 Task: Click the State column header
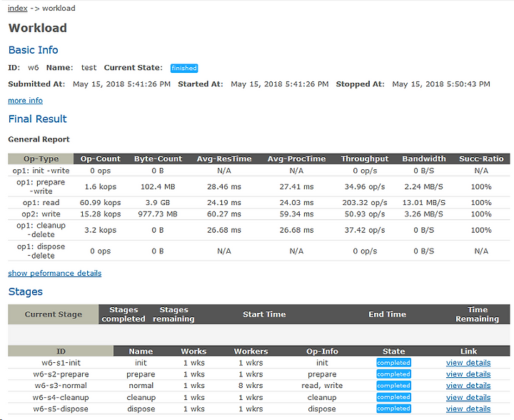[x=393, y=351]
